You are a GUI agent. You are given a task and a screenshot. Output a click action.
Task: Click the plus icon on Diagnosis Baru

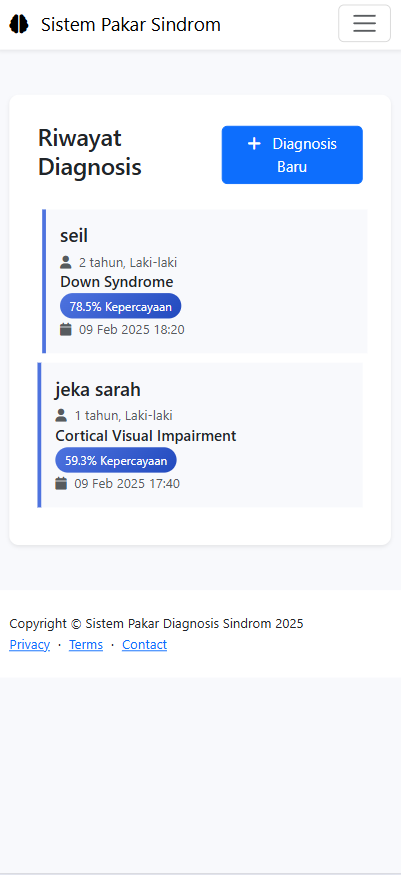tap(254, 144)
